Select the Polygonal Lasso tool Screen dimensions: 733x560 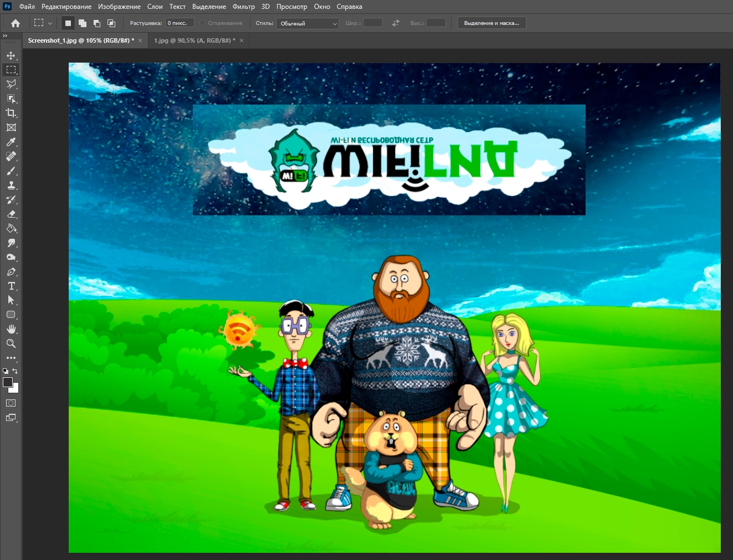(x=11, y=84)
